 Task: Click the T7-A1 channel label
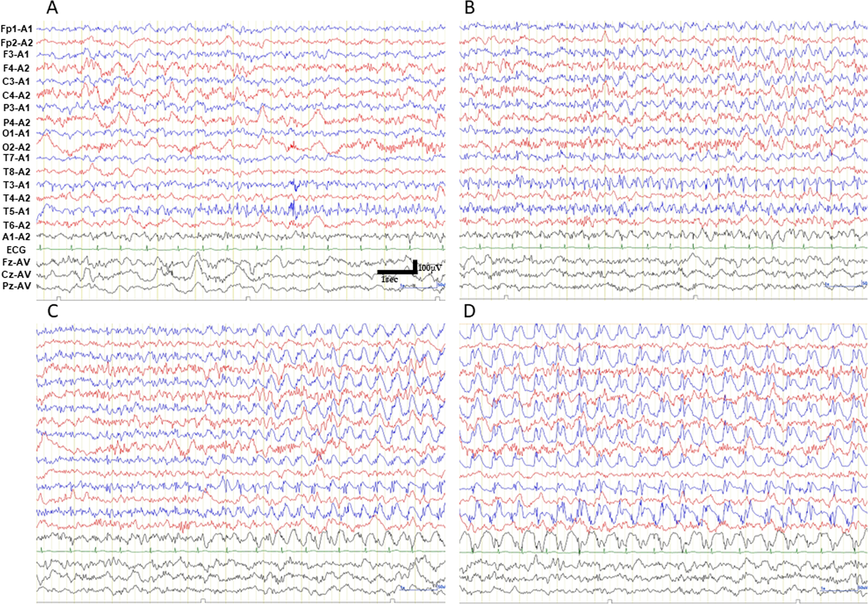coord(16,158)
